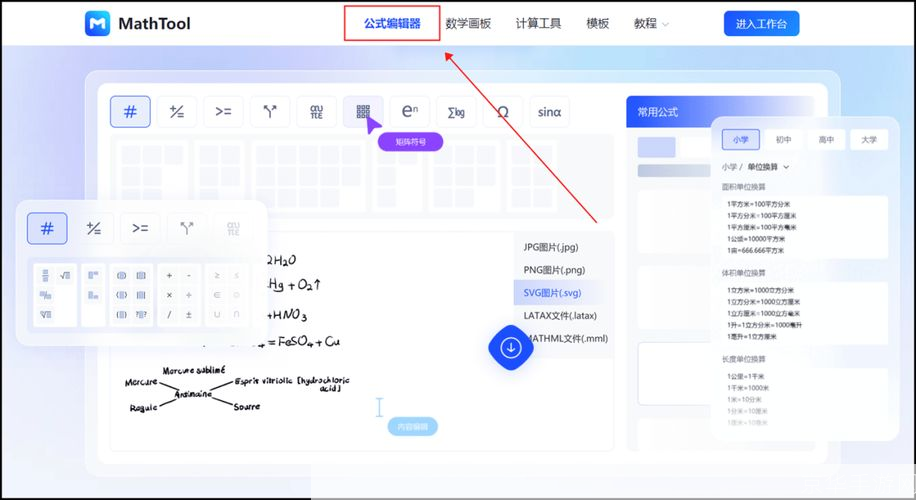
Task: Click the 面积单位换算 heading
Action: pyautogui.click(x=743, y=187)
